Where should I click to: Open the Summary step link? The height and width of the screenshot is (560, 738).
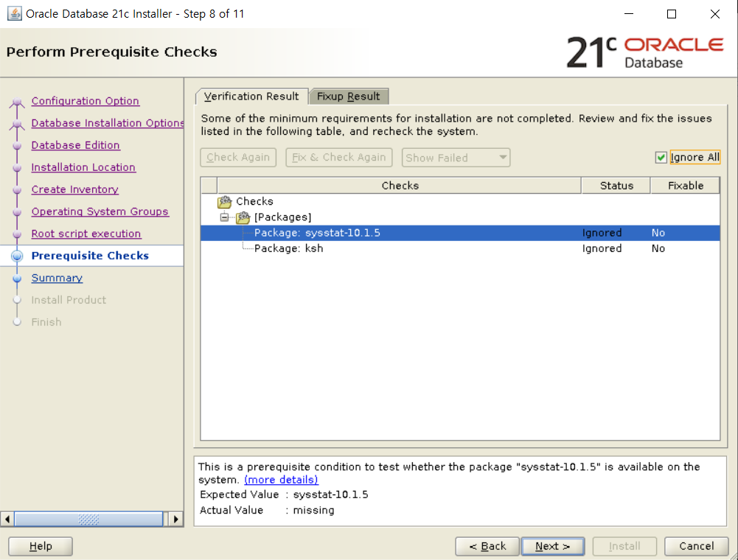click(x=57, y=278)
